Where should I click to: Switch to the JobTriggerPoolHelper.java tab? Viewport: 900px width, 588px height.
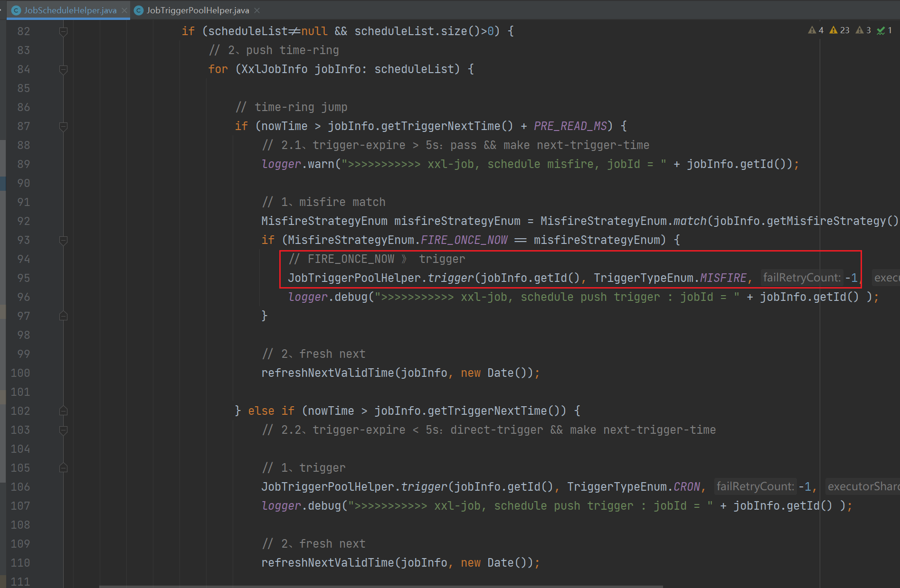(x=197, y=10)
